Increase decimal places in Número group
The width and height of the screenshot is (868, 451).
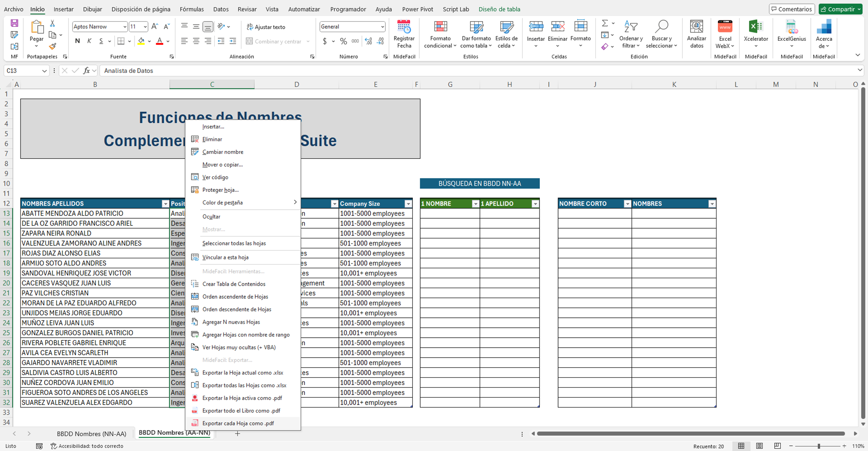pos(368,41)
